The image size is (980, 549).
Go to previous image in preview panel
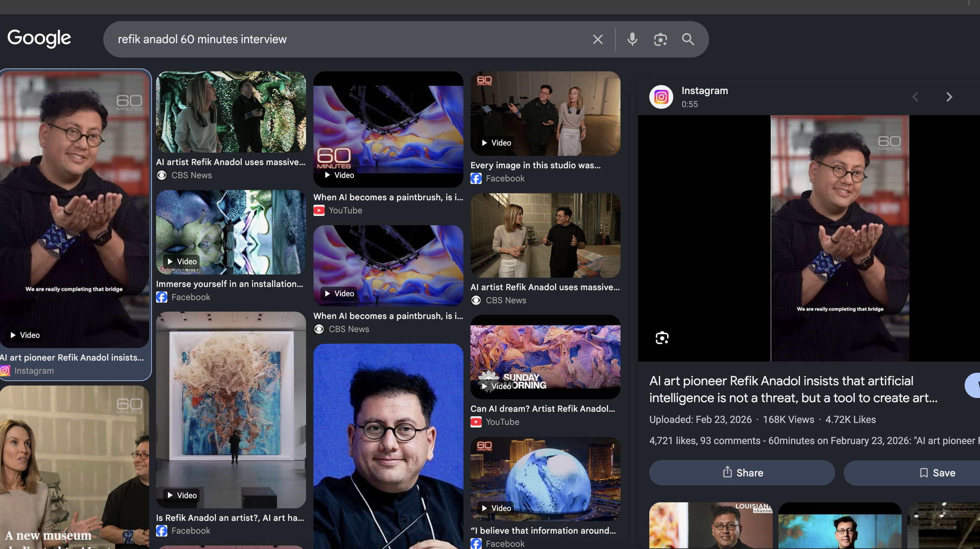(x=915, y=97)
